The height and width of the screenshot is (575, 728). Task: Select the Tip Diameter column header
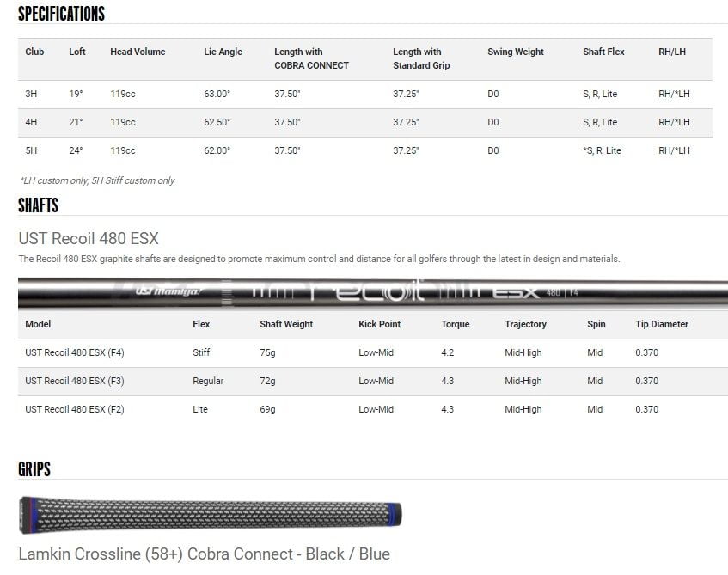(x=662, y=324)
